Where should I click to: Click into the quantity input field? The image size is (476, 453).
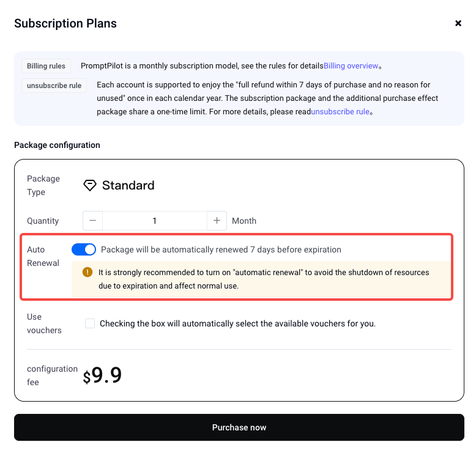point(154,221)
